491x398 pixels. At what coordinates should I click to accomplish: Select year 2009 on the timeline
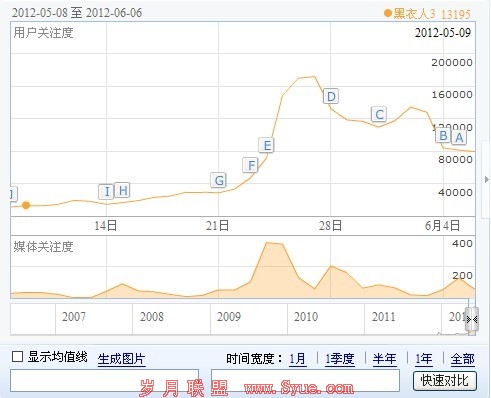tap(229, 316)
